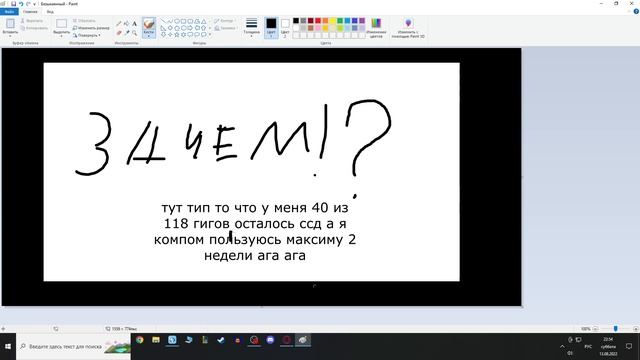Choose the Line shape
Image resolution: width=640 pixels, height=360 pixels.
[x=163, y=21]
